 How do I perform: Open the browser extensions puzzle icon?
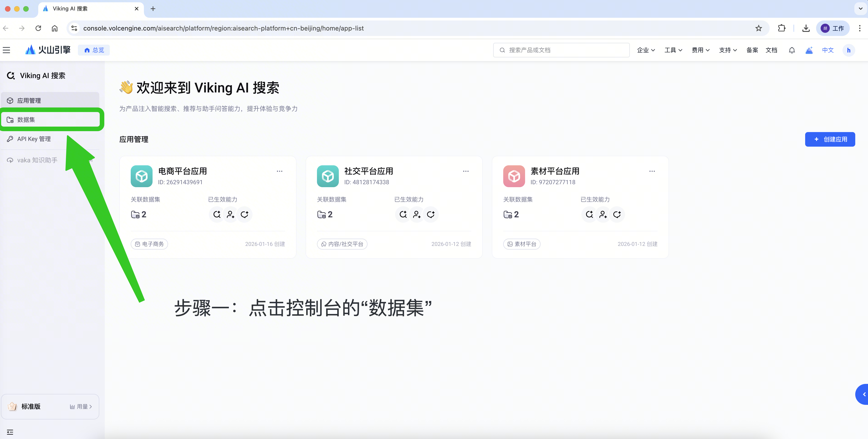(781, 28)
